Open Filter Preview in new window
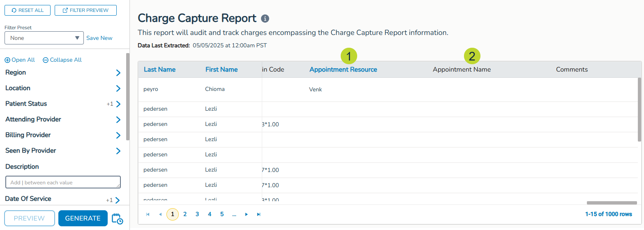The height and width of the screenshot is (230, 644). pos(85,10)
